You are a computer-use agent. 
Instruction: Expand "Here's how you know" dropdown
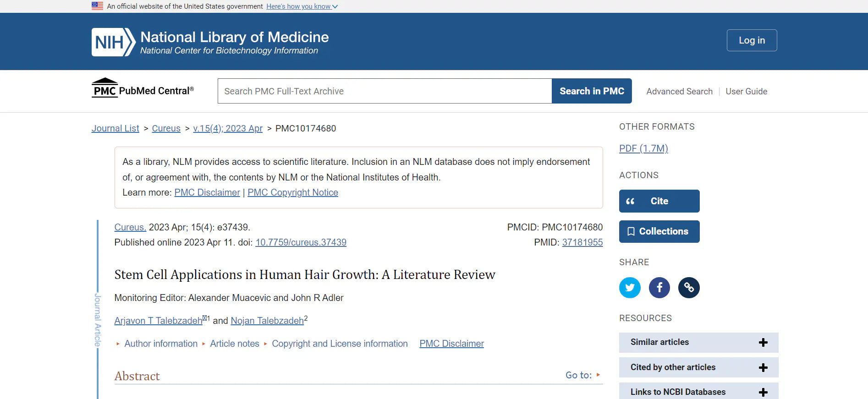302,6
